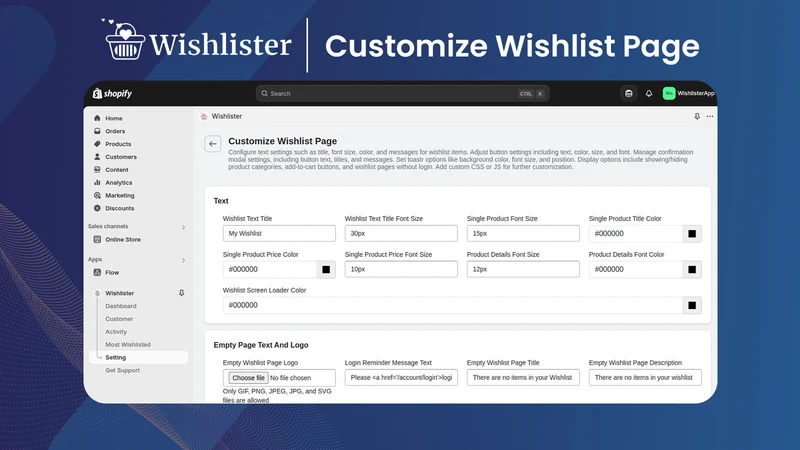Expand the Sales channels section

(184, 227)
